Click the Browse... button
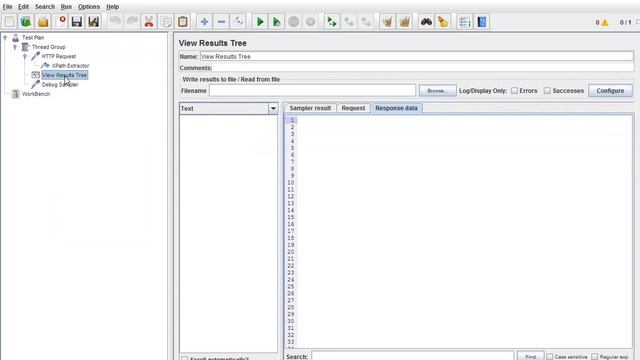 pos(438,91)
